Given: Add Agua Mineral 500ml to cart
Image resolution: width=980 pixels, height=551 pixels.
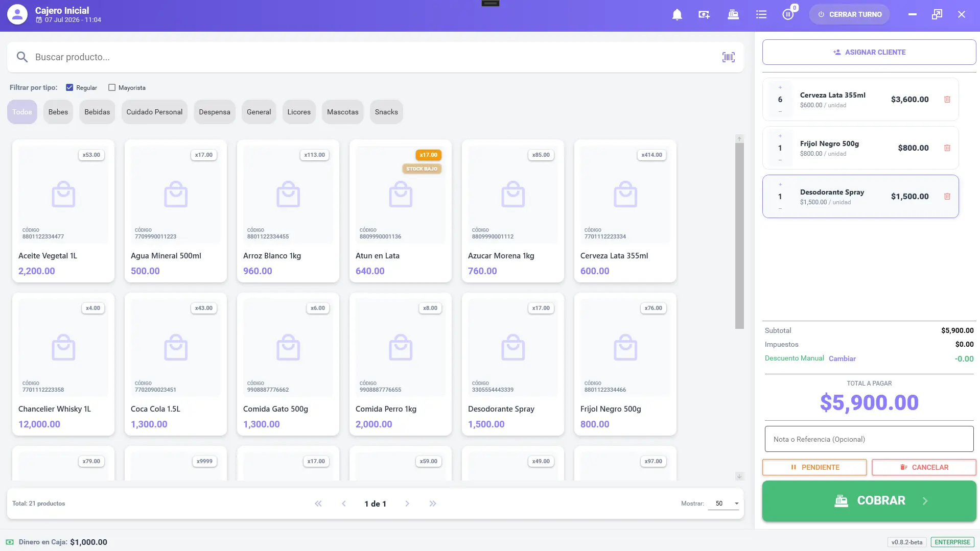Looking at the screenshot, I should (x=176, y=211).
